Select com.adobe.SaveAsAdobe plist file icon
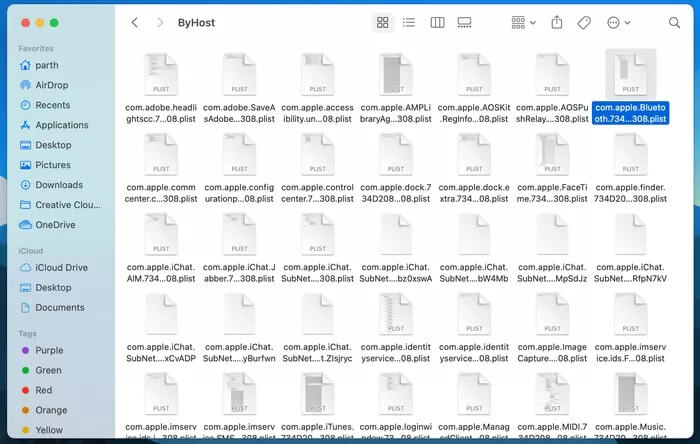Screen dimensions: 700x444 pos(239,74)
